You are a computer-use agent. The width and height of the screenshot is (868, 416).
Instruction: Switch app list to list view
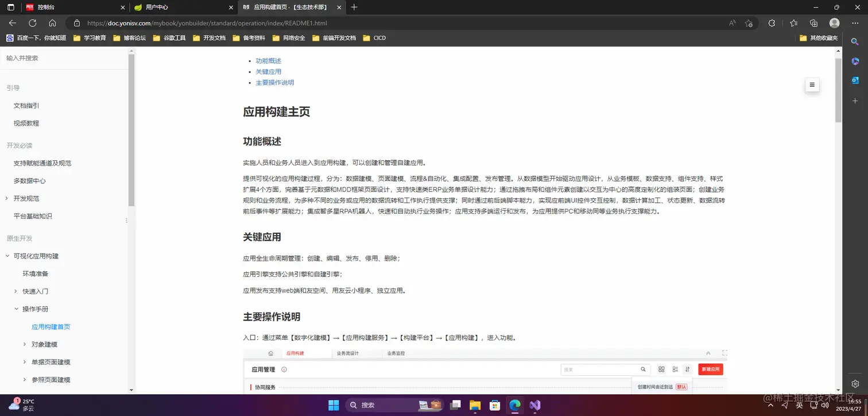tap(675, 369)
